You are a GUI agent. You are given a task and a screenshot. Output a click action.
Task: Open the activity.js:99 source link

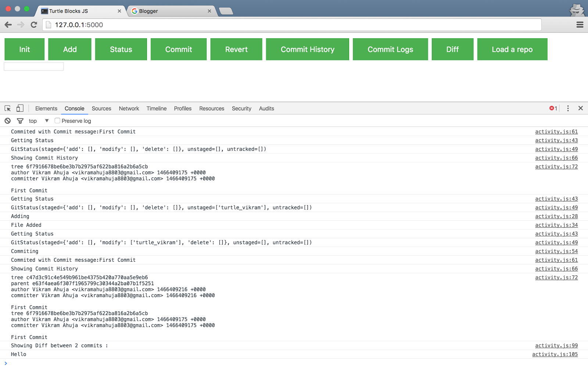coord(556,346)
